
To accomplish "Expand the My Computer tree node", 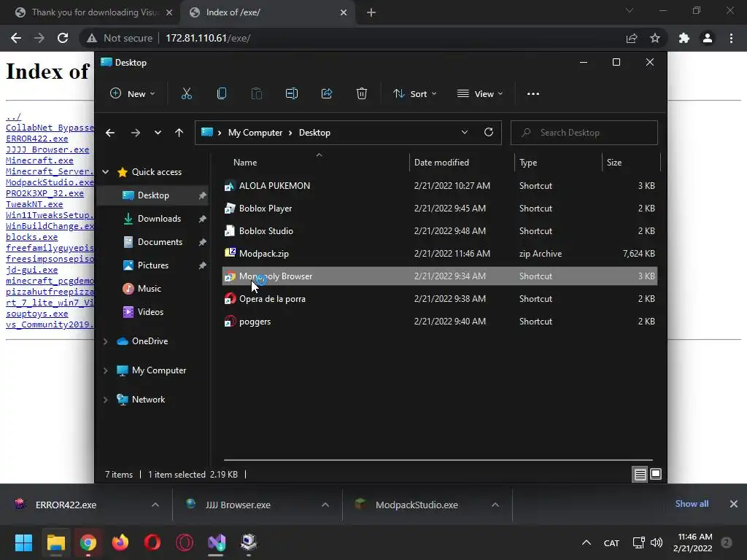I will click(106, 370).
